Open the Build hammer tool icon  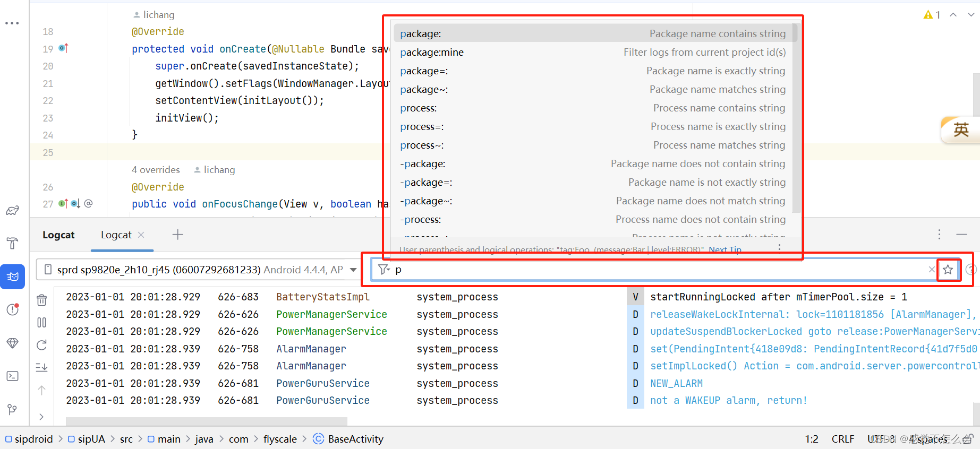[x=12, y=243]
